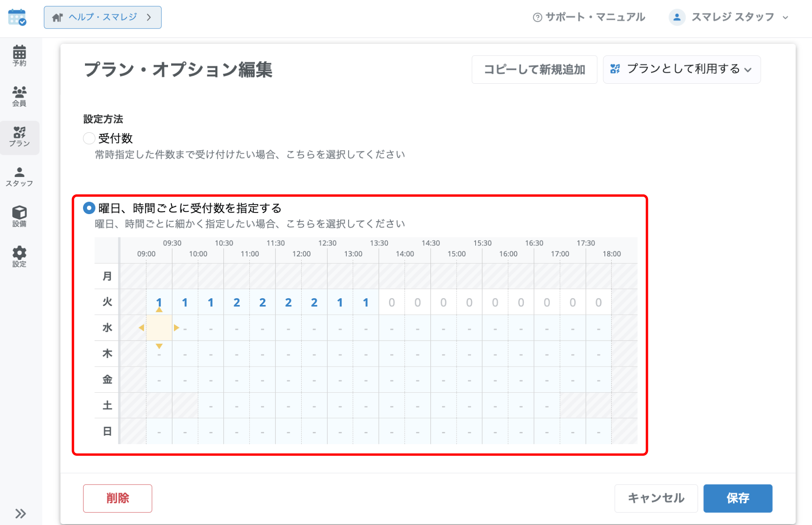Screen dimensions: 812x525
Task: Open the 会員 members sidebar icon
Action: (x=19, y=96)
